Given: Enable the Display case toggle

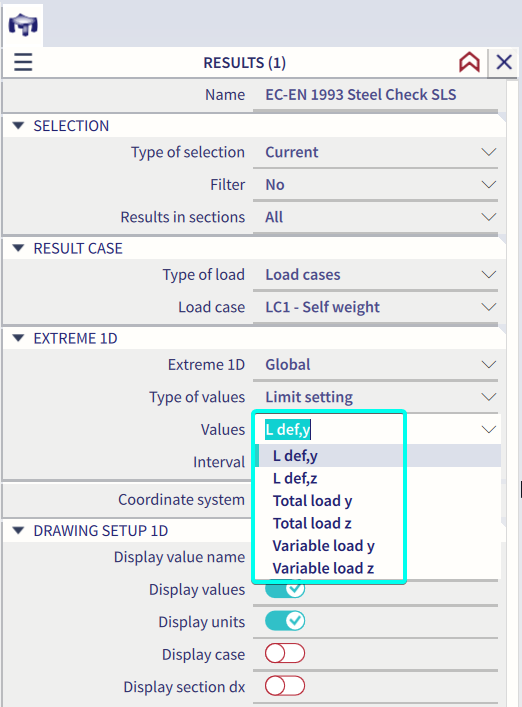Looking at the screenshot, I should (285, 654).
